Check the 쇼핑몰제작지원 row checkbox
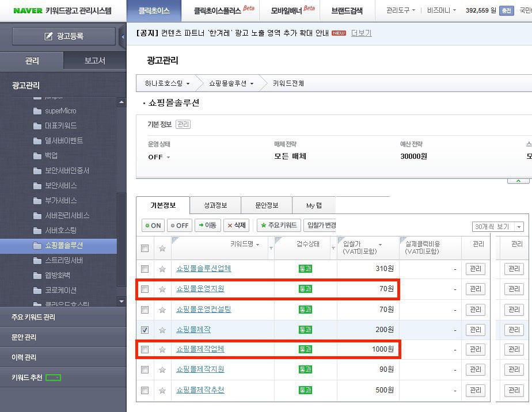 [x=145, y=369]
